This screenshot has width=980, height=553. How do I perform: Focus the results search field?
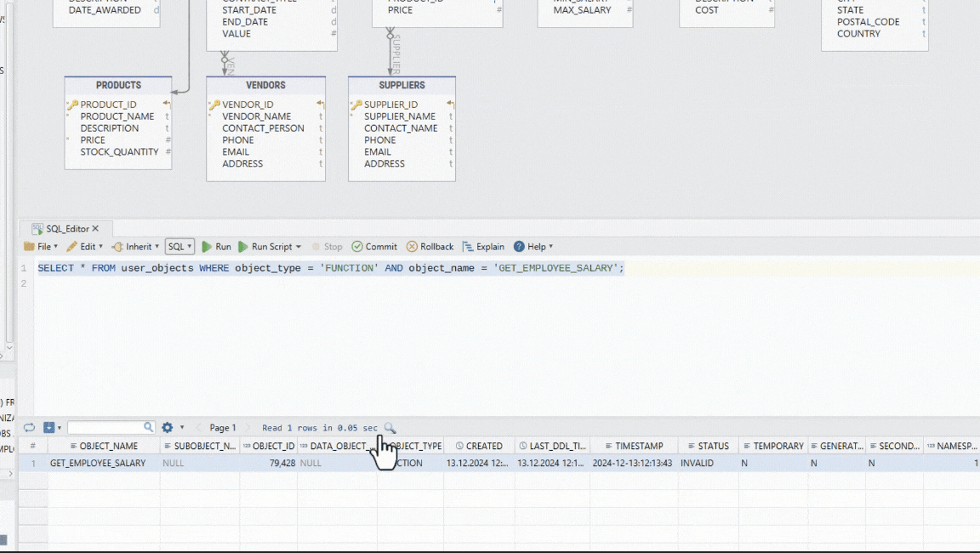(105, 427)
